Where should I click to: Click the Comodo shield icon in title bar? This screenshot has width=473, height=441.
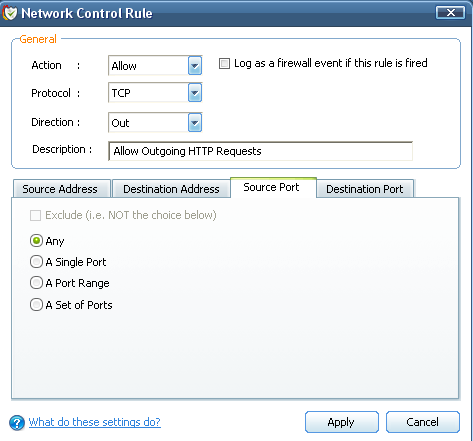10,13
